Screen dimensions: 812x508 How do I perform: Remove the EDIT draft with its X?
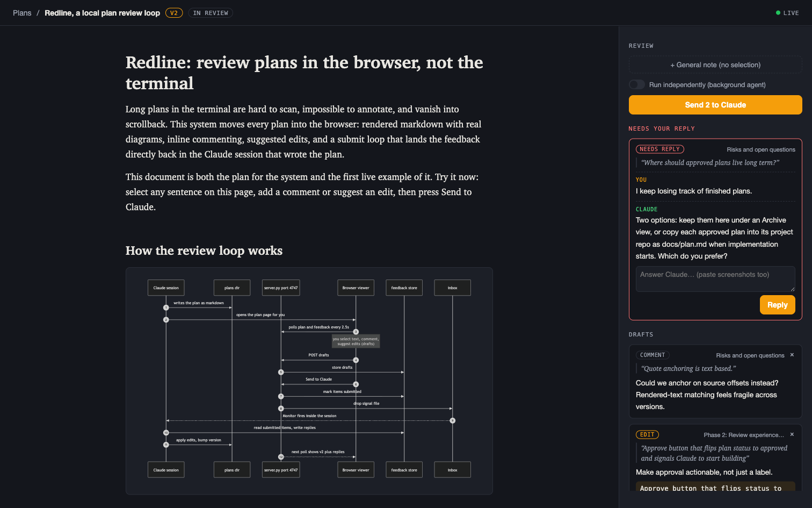click(x=792, y=434)
